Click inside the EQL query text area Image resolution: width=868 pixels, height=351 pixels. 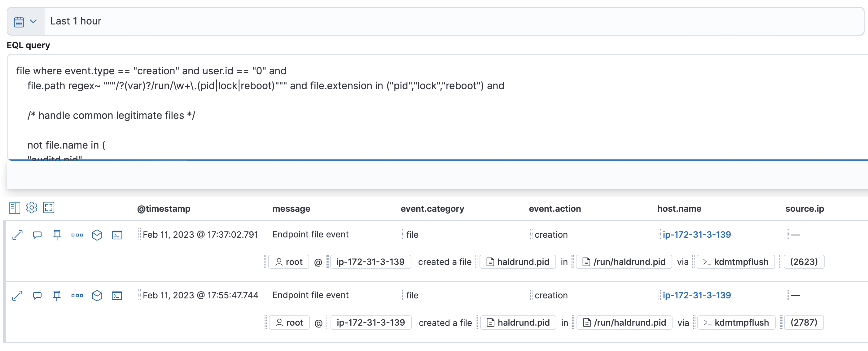pyautogui.click(x=437, y=107)
